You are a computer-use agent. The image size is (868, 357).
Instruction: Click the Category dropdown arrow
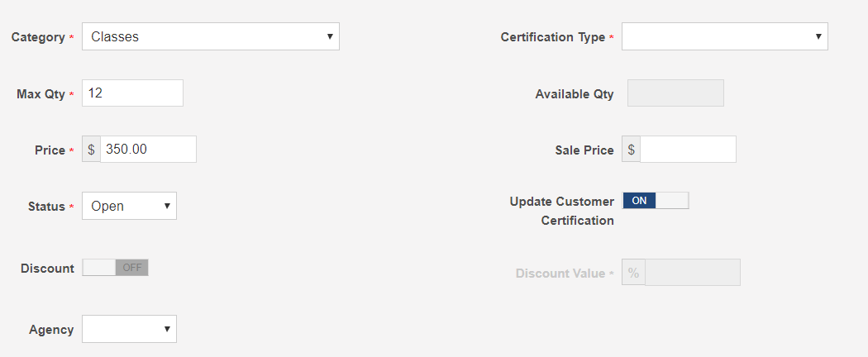click(330, 36)
